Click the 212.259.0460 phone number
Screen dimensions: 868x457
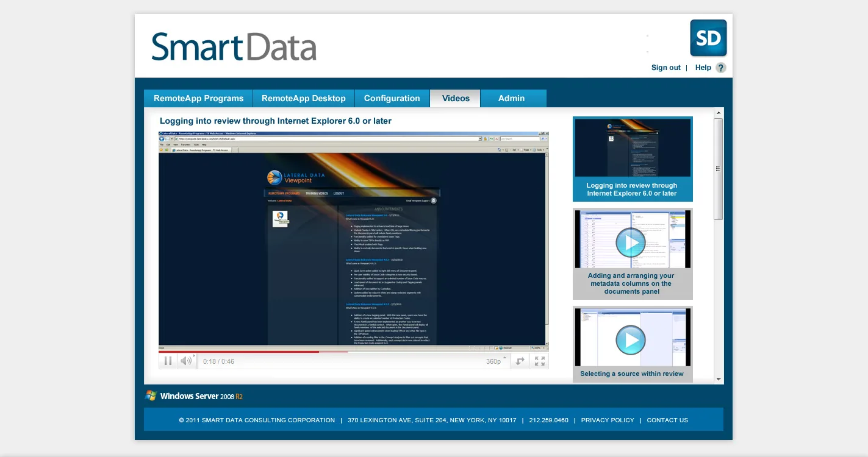click(x=548, y=420)
